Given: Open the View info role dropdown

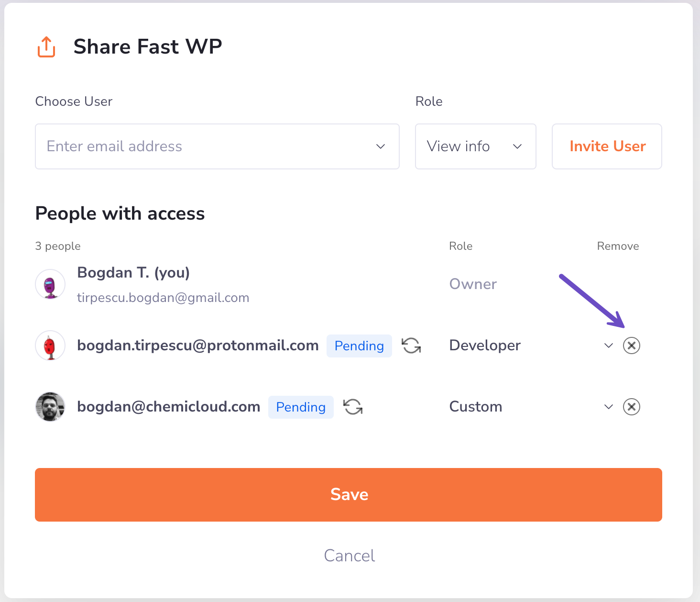Looking at the screenshot, I should coord(475,146).
